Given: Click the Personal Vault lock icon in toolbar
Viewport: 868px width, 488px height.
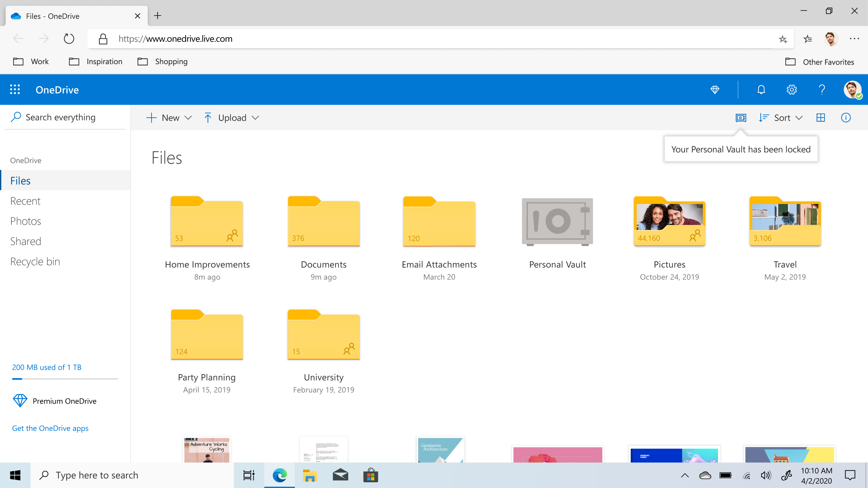Looking at the screenshot, I should (x=741, y=118).
